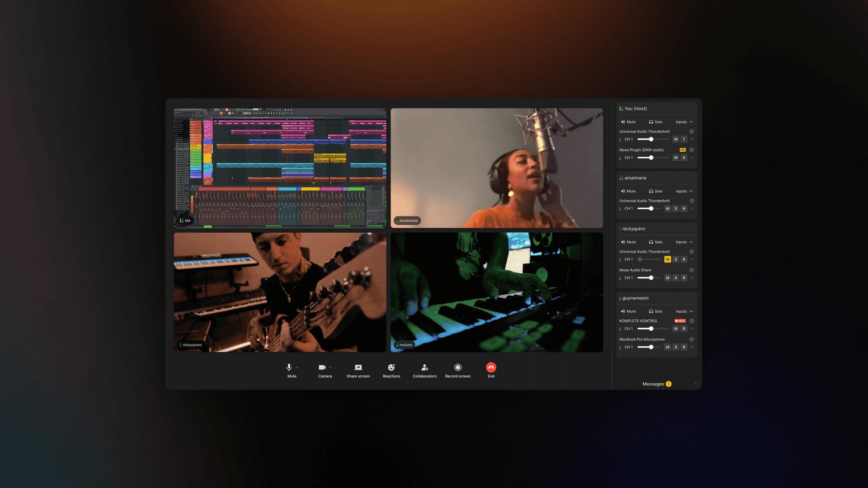Image resolution: width=868 pixels, height=488 pixels.
Task: Open Share screen from the toolbar
Action: [358, 367]
